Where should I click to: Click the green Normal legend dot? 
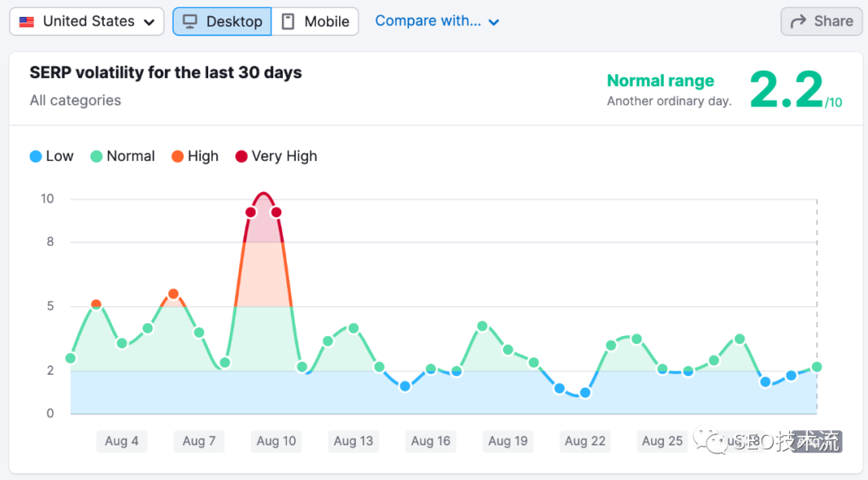96,157
